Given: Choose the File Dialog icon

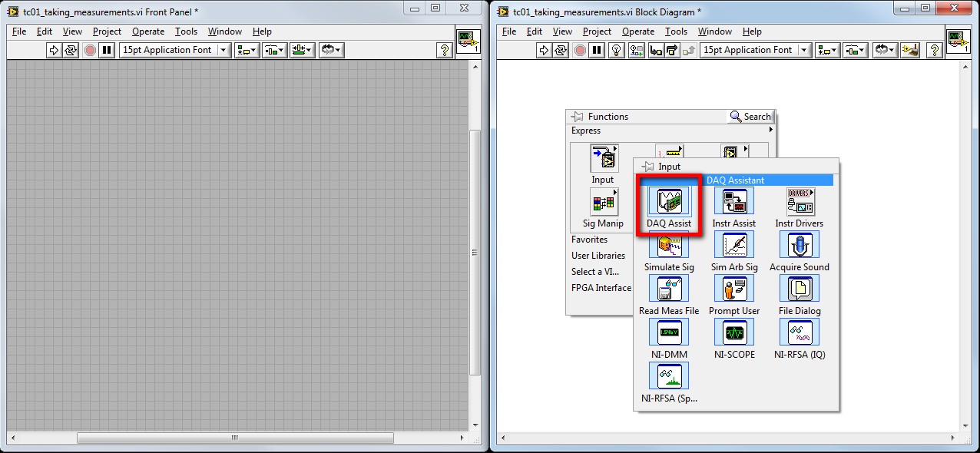Looking at the screenshot, I should (799, 289).
